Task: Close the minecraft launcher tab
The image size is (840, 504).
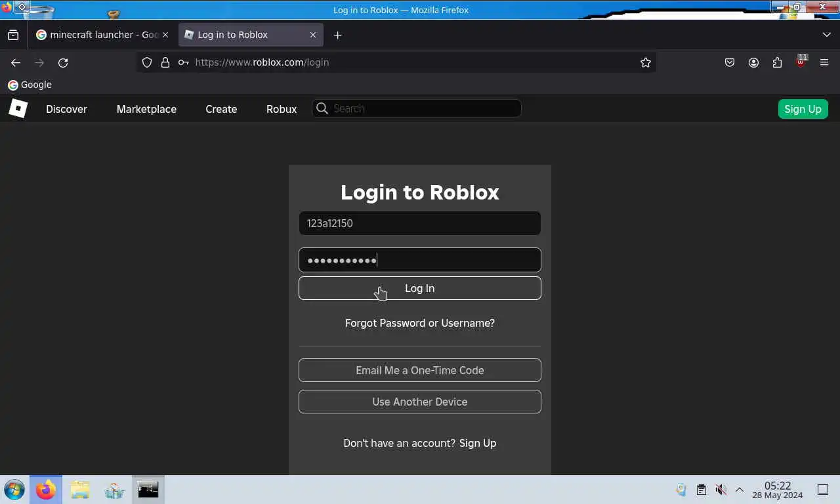Action: point(165,35)
